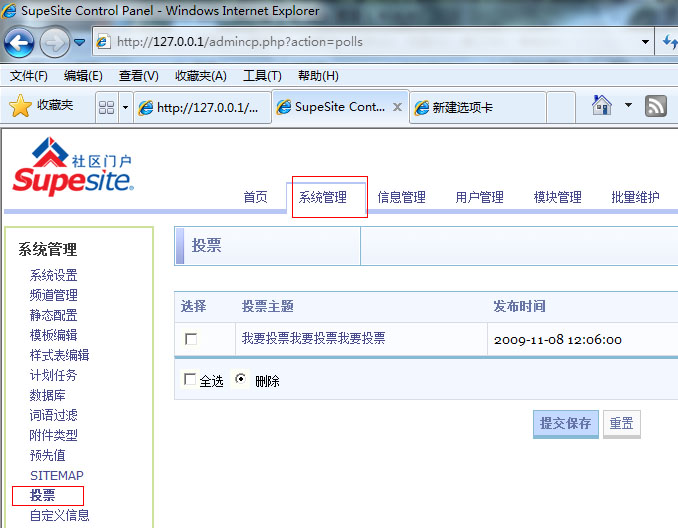Expand the tab list dropdown arrow

[125, 107]
